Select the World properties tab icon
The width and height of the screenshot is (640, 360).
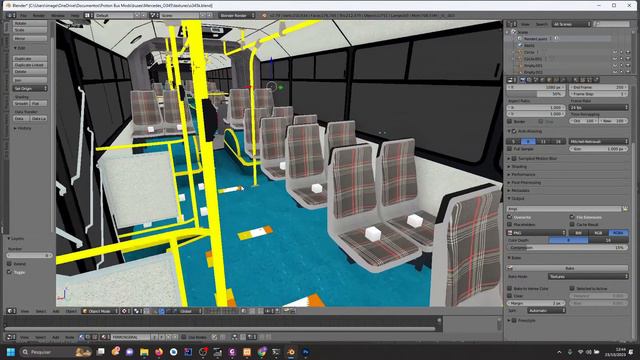(543, 80)
